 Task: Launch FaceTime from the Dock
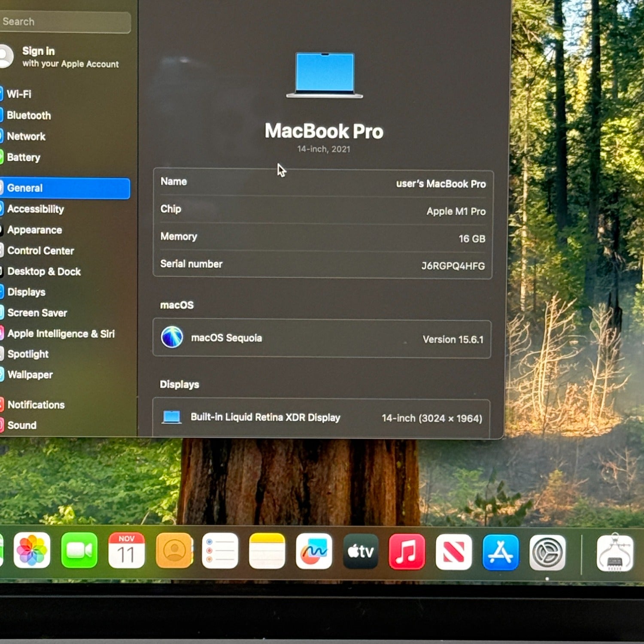pos(79,550)
